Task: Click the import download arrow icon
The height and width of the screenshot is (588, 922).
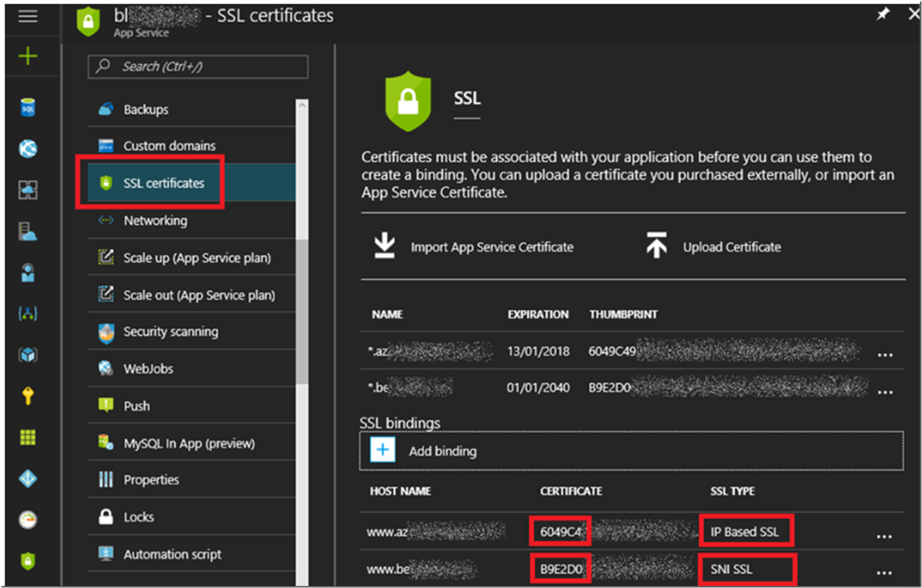Action: 385,246
